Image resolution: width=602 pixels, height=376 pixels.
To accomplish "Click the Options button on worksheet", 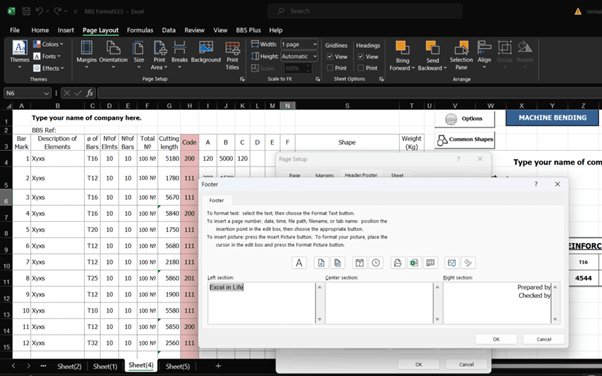I will 465,119.
